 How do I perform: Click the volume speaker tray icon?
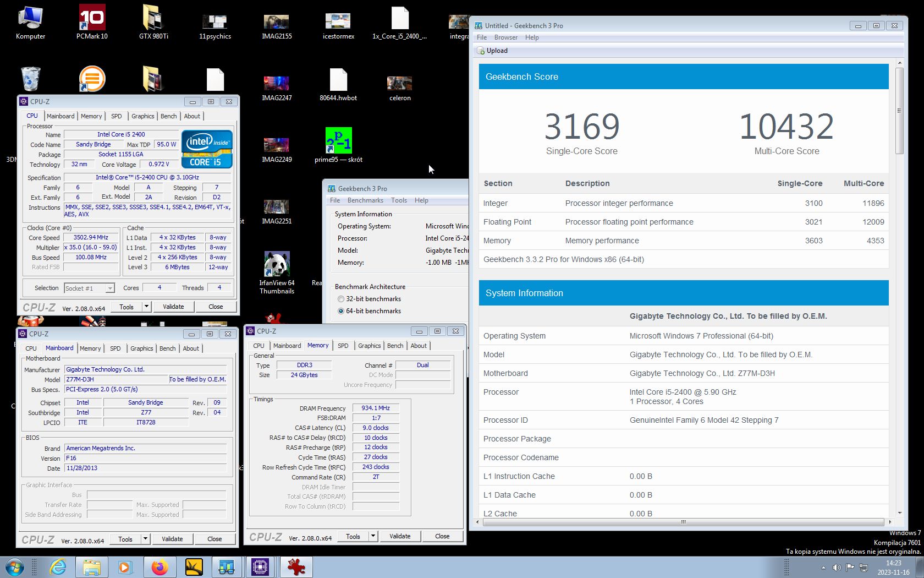pos(837,568)
